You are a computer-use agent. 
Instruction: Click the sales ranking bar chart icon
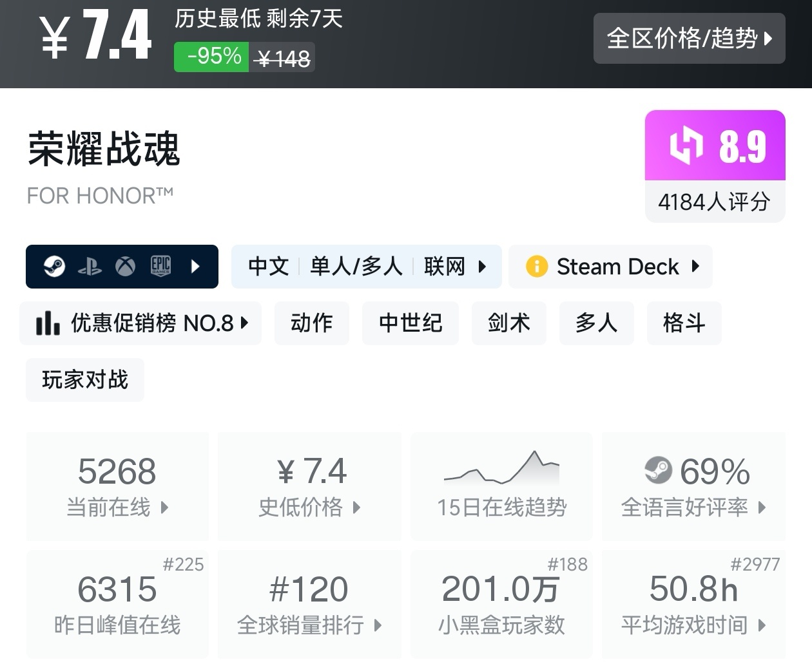[x=48, y=323]
